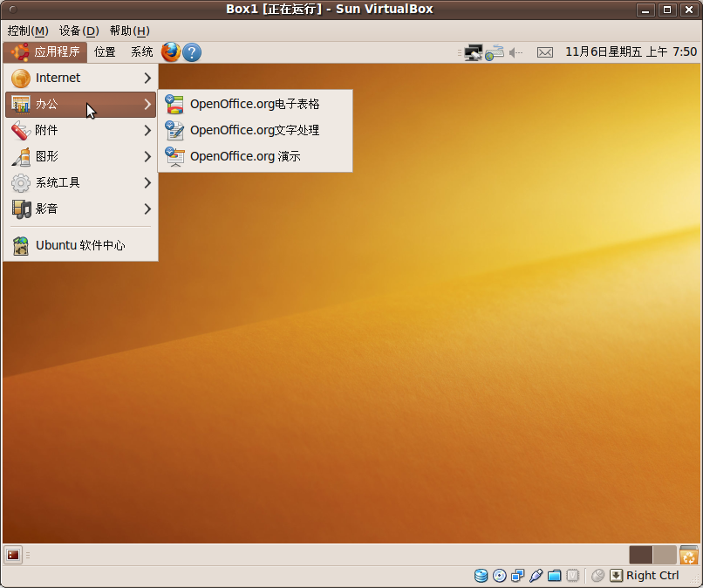Expand the 办公 submenu arrow

coord(147,105)
